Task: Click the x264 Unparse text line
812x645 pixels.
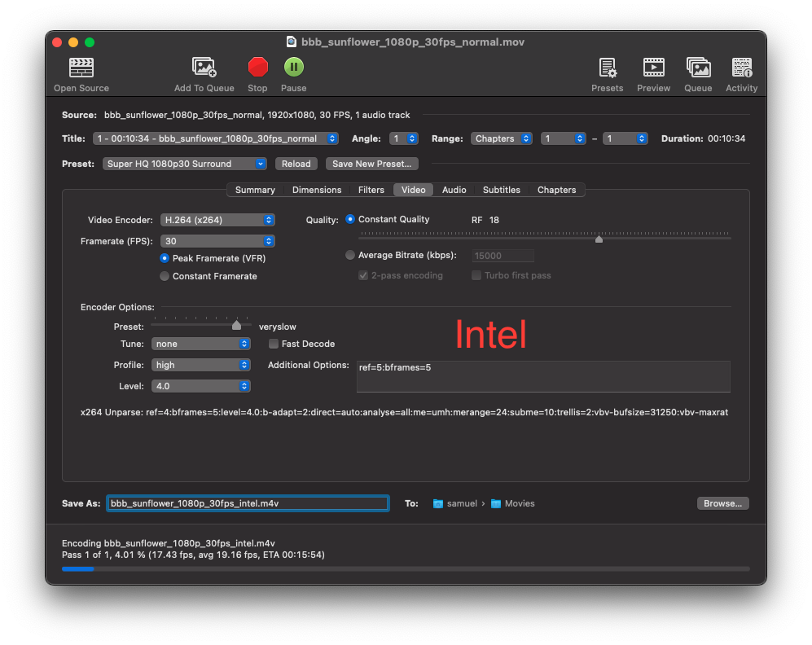Action: point(405,413)
